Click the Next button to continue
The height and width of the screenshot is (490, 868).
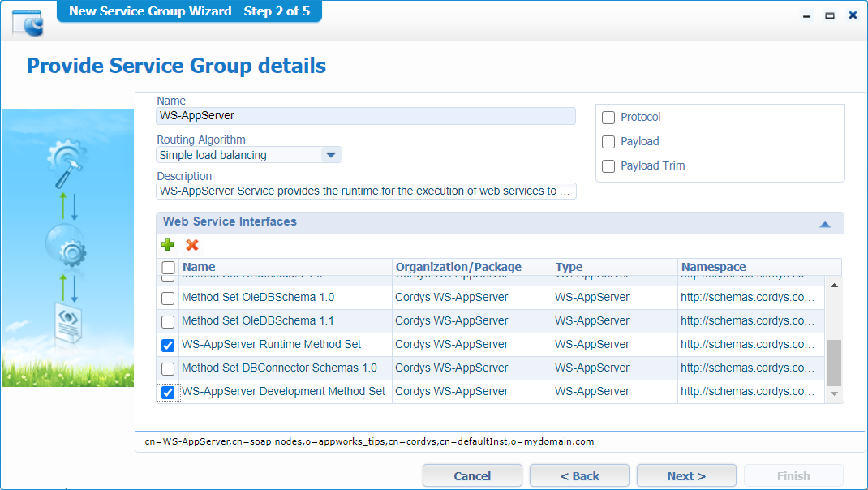(686, 475)
